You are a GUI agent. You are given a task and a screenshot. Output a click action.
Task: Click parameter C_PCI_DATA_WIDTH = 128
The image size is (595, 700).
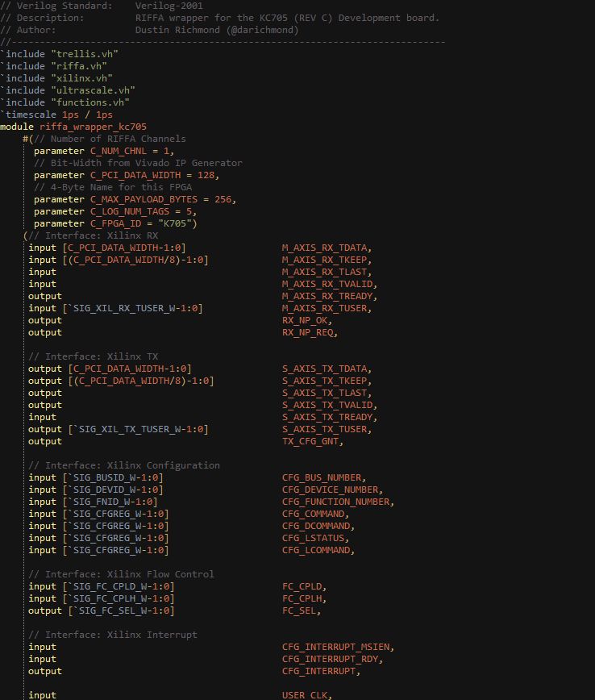coord(127,175)
